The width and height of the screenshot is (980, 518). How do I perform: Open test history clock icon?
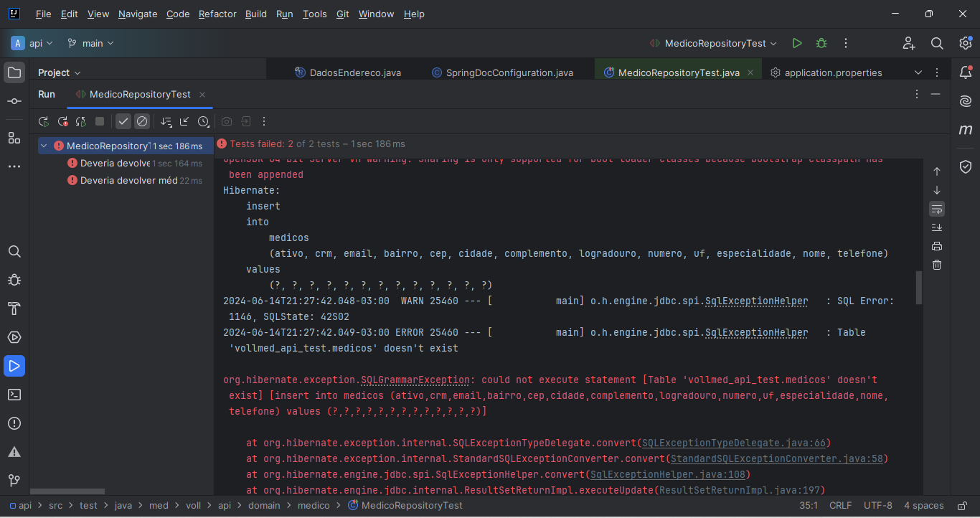point(204,121)
